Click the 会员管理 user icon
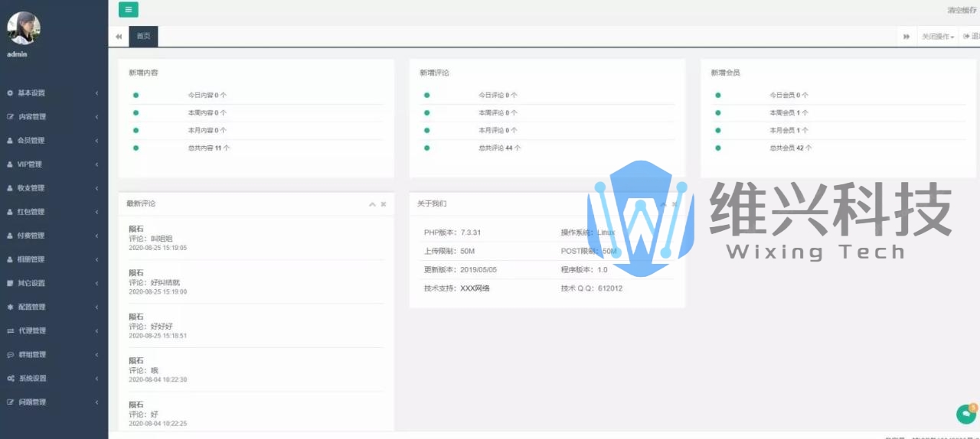The width and height of the screenshot is (980, 439). [10, 141]
